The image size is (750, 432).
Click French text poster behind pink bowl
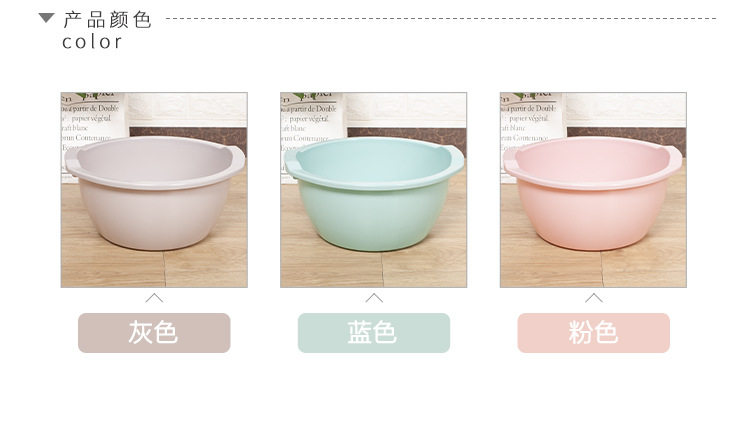point(532,120)
